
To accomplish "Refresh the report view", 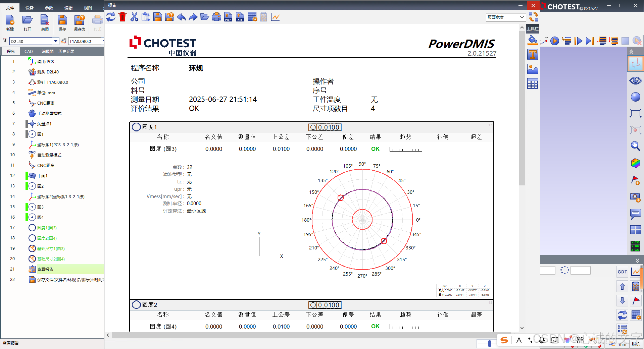I will pyautogui.click(x=111, y=17).
